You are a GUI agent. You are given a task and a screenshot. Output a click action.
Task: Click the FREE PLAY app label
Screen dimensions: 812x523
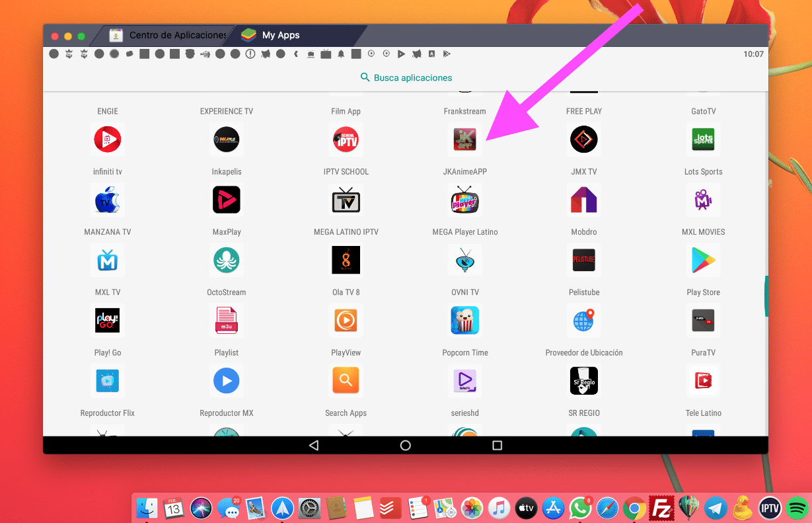pyautogui.click(x=584, y=111)
